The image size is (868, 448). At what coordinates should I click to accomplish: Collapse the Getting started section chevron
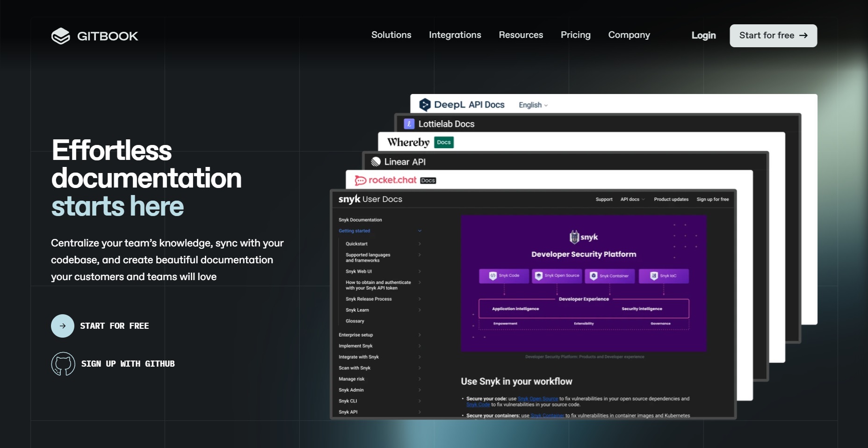click(x=420, y=231)
